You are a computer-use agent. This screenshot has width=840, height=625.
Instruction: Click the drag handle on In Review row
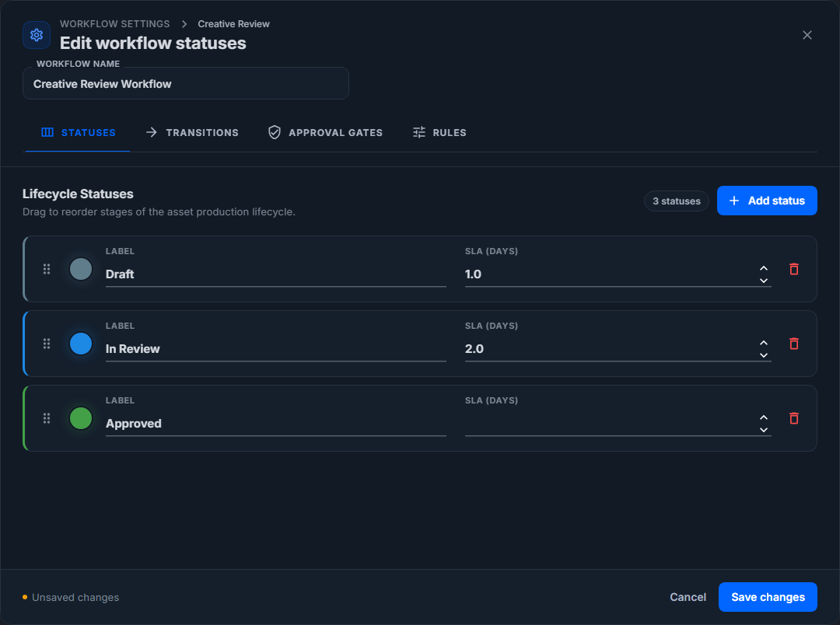click(x=47, y=344)
